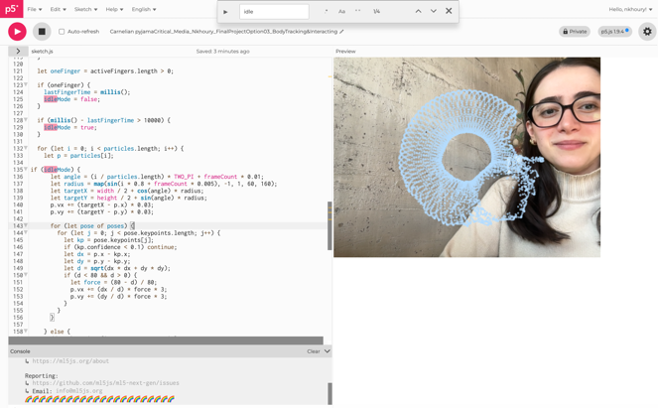Close the find bar

(x=449, y=11)
